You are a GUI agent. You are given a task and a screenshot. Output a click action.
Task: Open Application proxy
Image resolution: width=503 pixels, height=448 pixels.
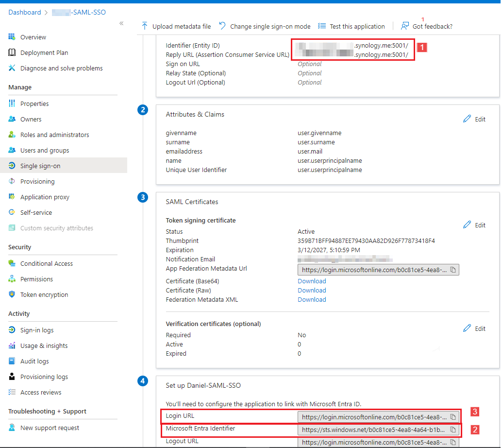(45, 197)
